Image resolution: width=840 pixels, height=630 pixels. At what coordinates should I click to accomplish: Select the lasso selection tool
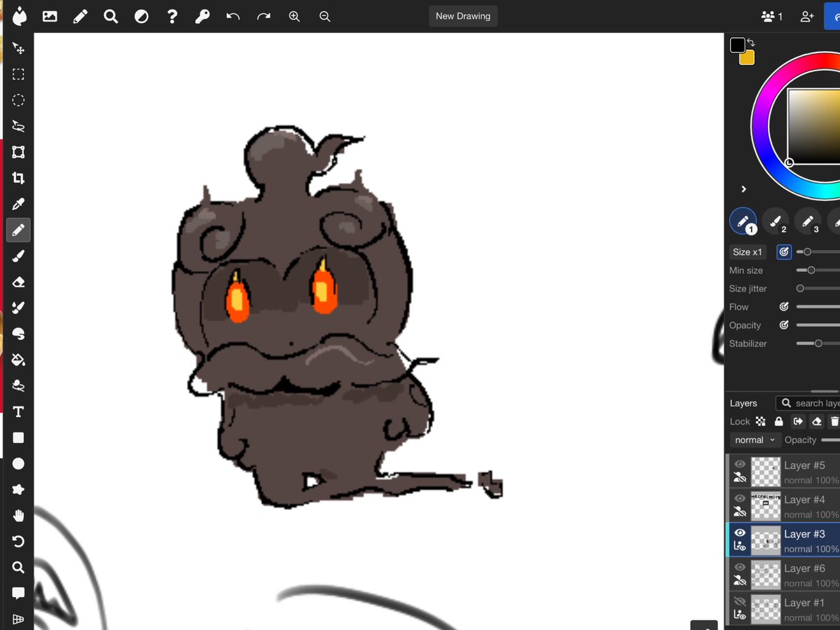18,126
